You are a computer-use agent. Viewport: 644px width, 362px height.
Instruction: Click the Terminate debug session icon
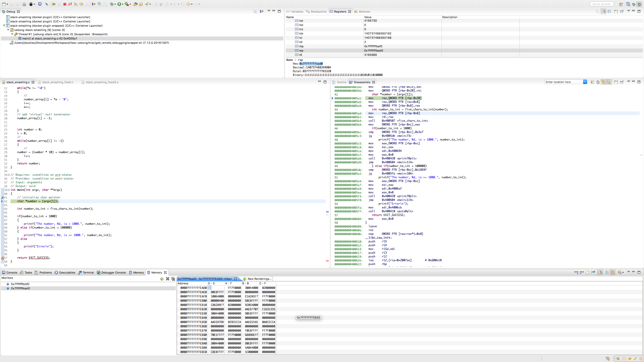tap(65, 4)
